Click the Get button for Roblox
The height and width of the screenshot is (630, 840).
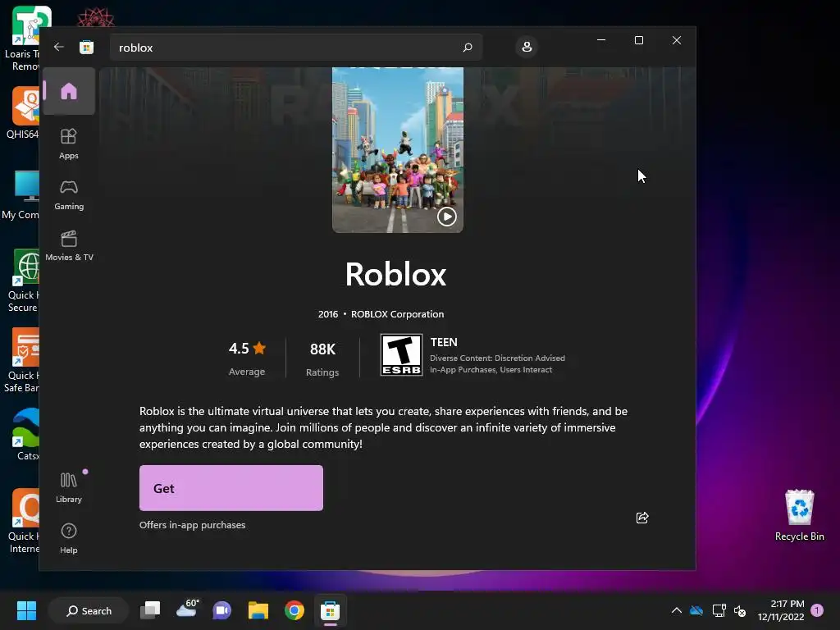coord(231,488)
